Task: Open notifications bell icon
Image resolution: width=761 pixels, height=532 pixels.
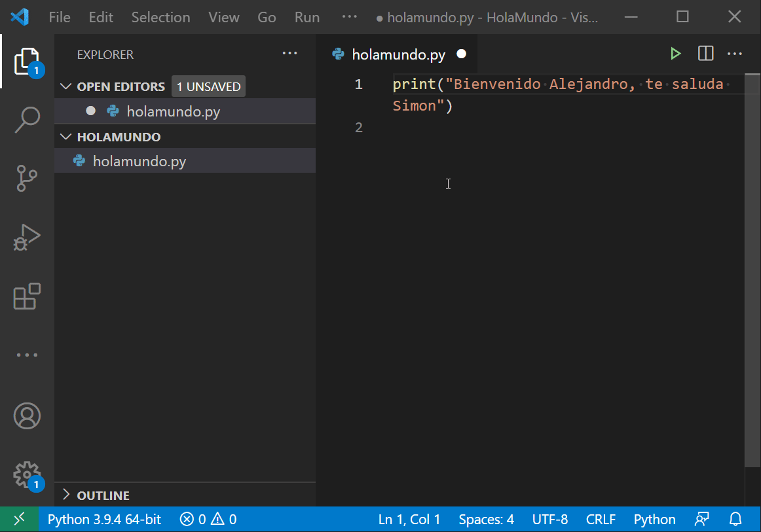Action: tap(735, 520)
